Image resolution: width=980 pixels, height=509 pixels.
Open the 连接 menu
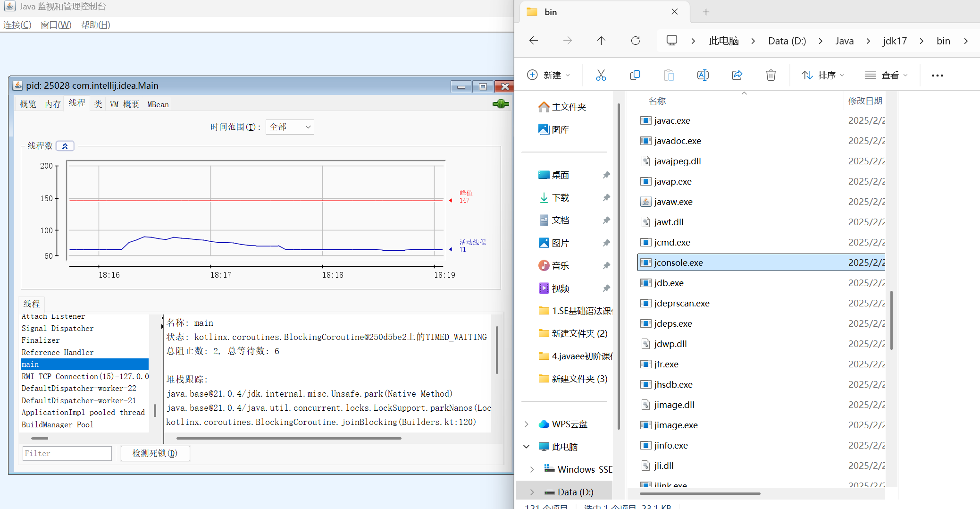click(17, 25)
